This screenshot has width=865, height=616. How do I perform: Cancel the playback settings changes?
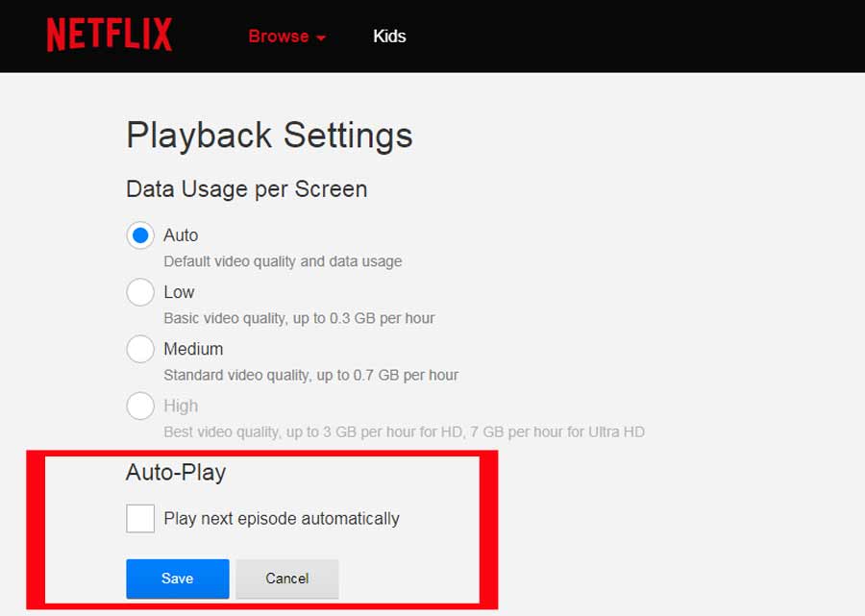click(x=286, y=579)
